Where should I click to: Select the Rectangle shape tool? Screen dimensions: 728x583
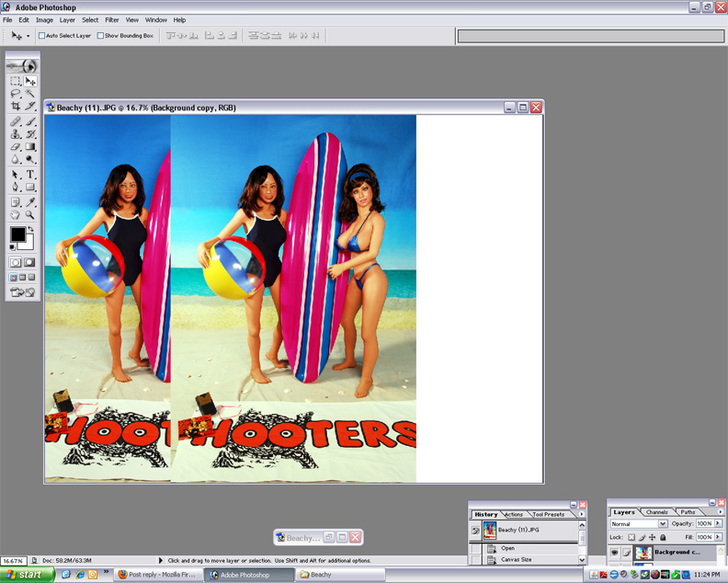30,188
